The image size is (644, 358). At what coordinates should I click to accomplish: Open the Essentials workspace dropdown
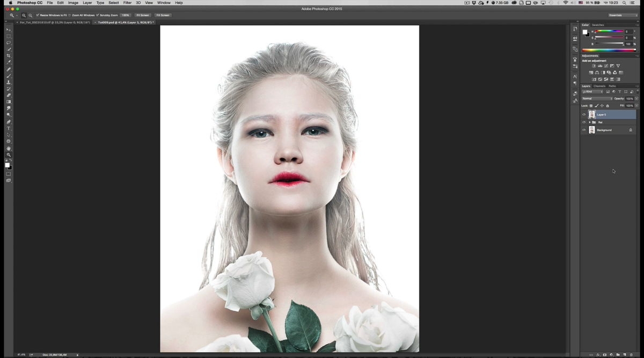(x=623, y=15)
